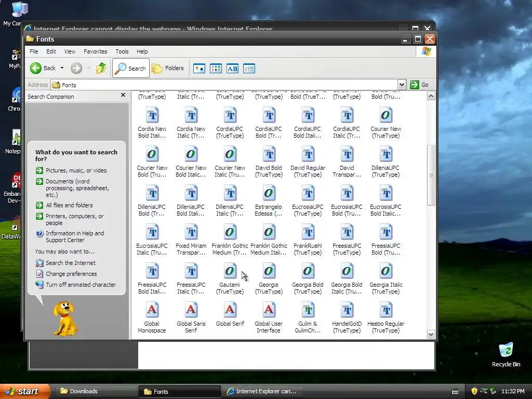Viewport: 532px width, 399px height.
Task: Click the green Back arrow button
Action: click(36, 68)
